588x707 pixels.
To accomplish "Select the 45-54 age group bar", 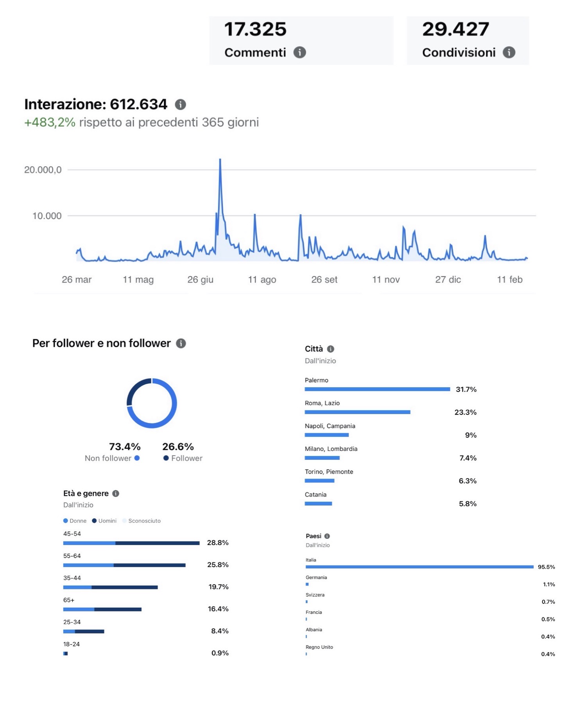I will (x=131, y=543).
